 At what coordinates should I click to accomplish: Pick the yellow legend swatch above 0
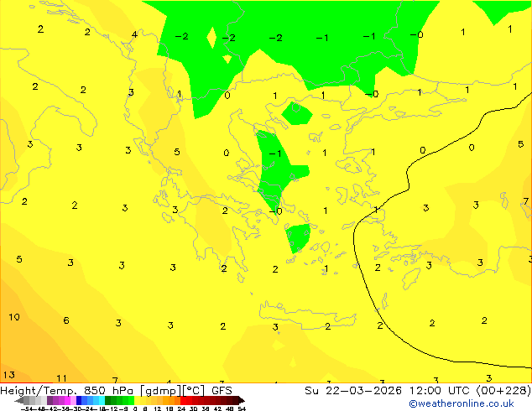tap(137, 401)
